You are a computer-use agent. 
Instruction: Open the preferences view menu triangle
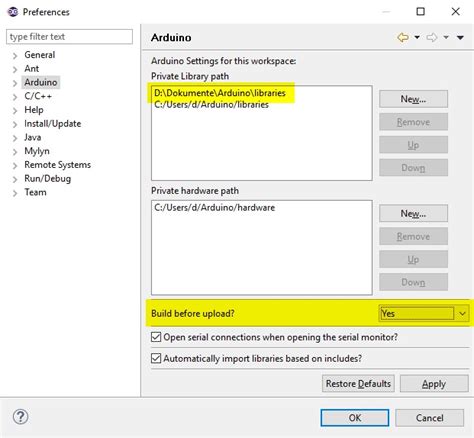tap(460, 38)
